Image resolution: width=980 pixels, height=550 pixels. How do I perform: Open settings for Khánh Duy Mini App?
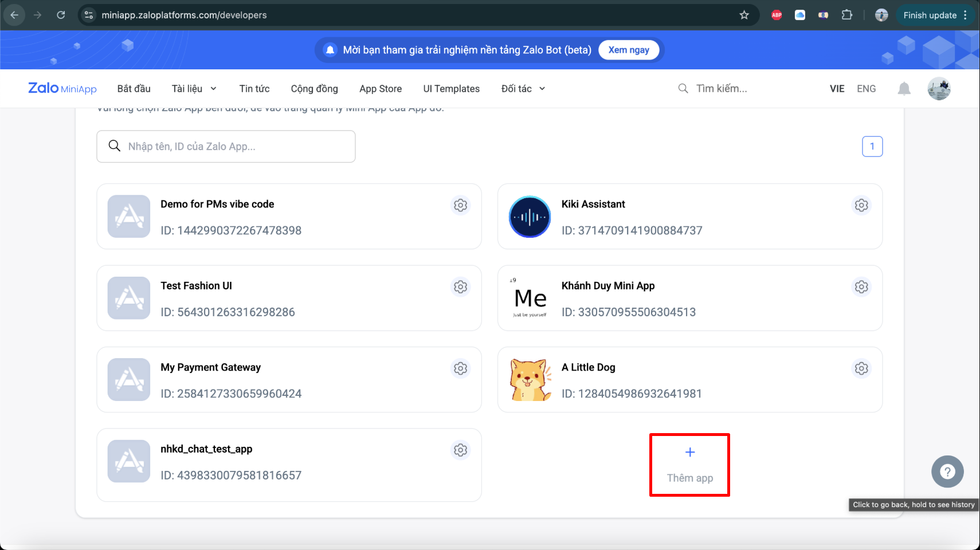(861, 287)
